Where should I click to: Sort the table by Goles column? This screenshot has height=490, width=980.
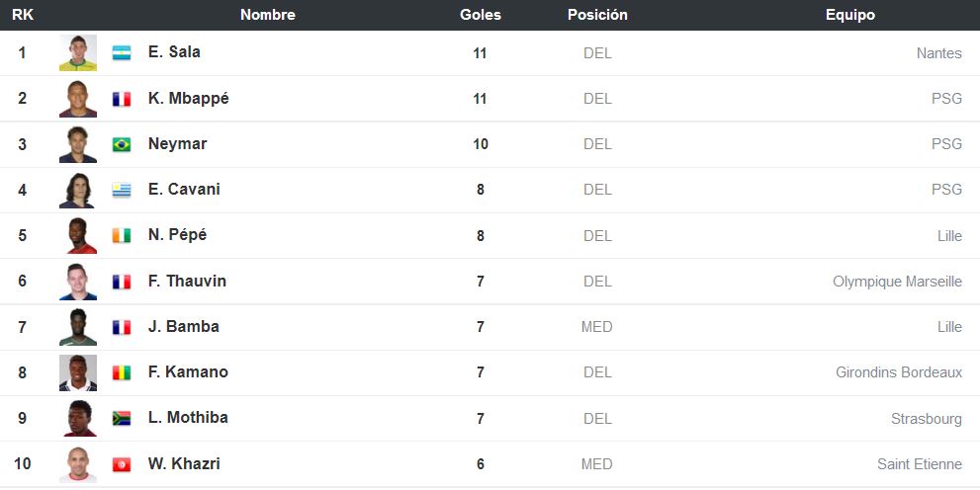pyautogui.click(x=480, y=15)
